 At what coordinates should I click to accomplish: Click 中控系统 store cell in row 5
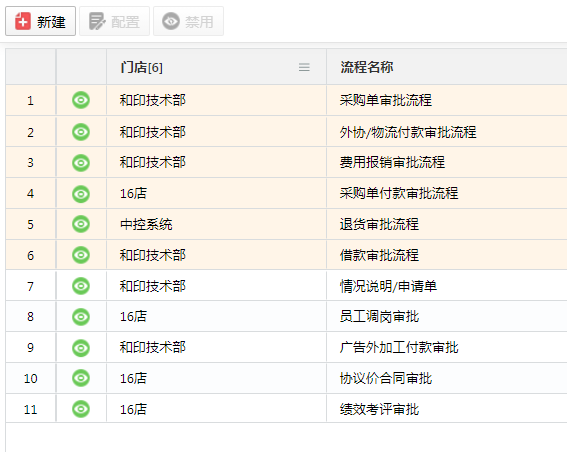[x=146, y=225]
